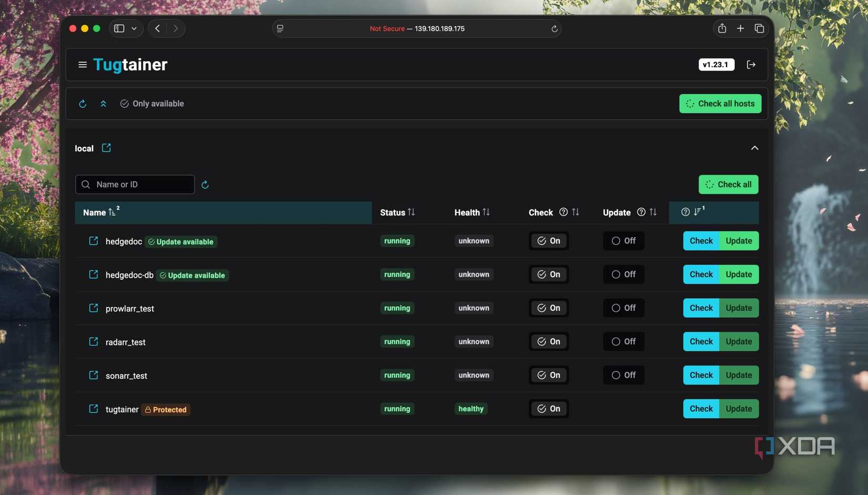This screenshot has width=868, height=495.
Task: Open the hamburger navigation menu
Action: coord(83,64)
